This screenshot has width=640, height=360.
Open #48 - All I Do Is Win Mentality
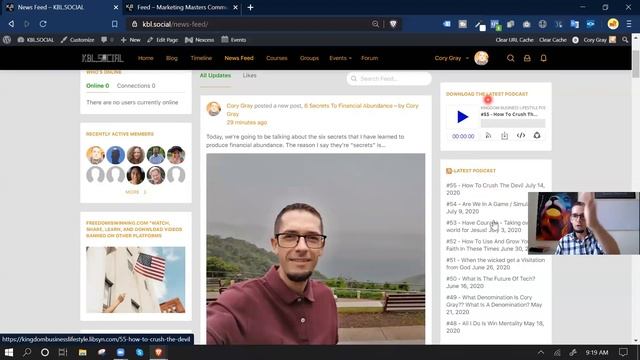(x=495, y=327)
